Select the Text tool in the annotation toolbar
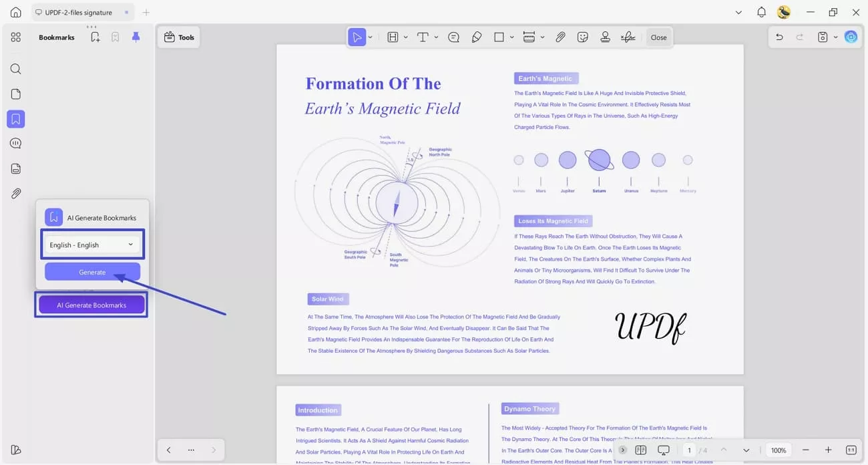The image size is (868, 465). [x=422, y=37]
